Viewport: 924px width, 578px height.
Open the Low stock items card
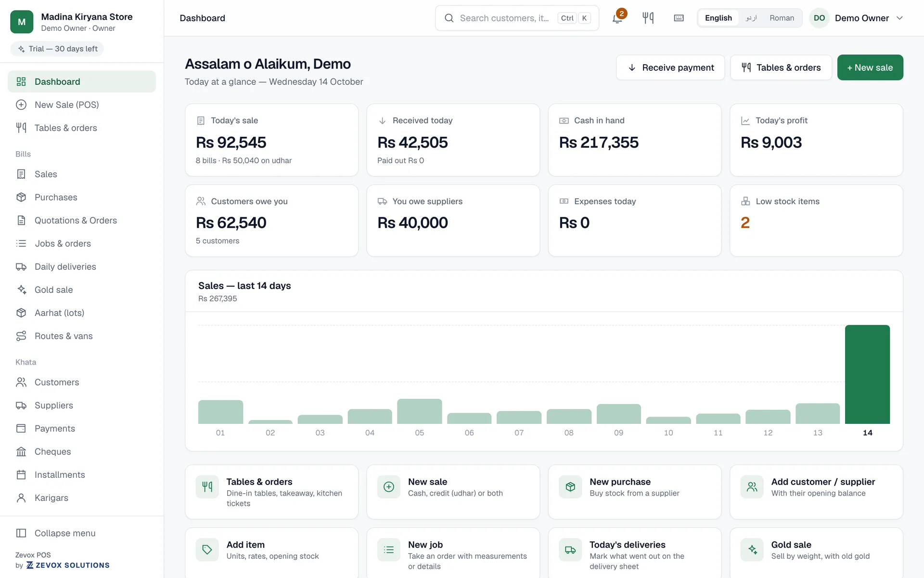coord(816,221)
